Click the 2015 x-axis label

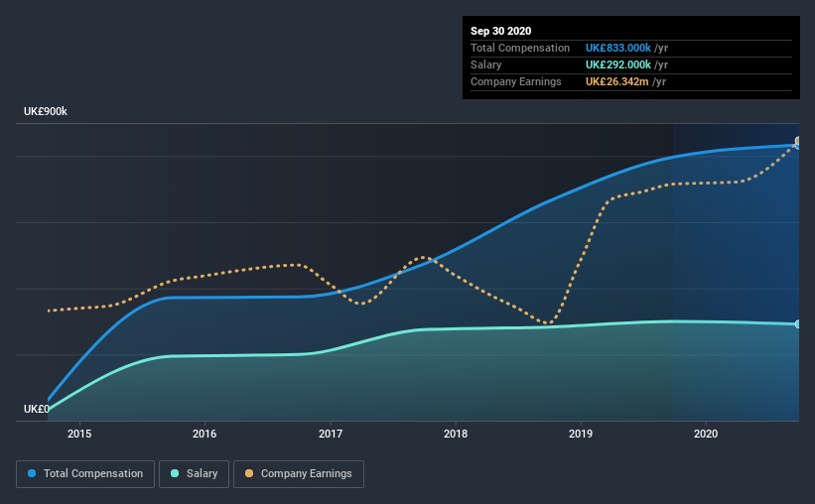click(79, 434)
